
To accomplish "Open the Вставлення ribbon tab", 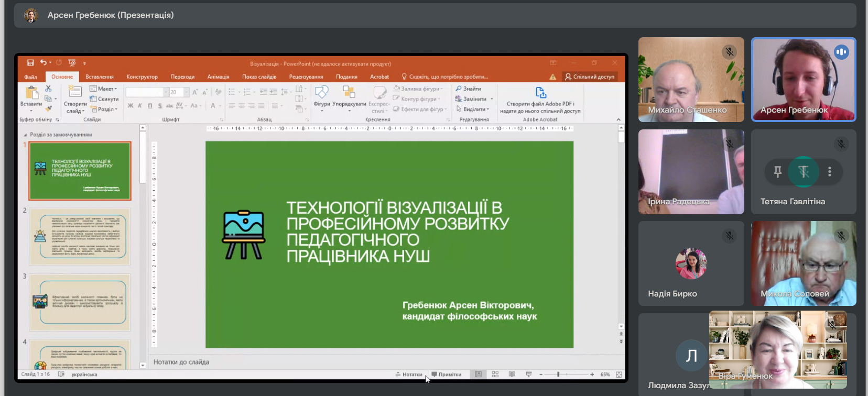I will pos(100,77).
